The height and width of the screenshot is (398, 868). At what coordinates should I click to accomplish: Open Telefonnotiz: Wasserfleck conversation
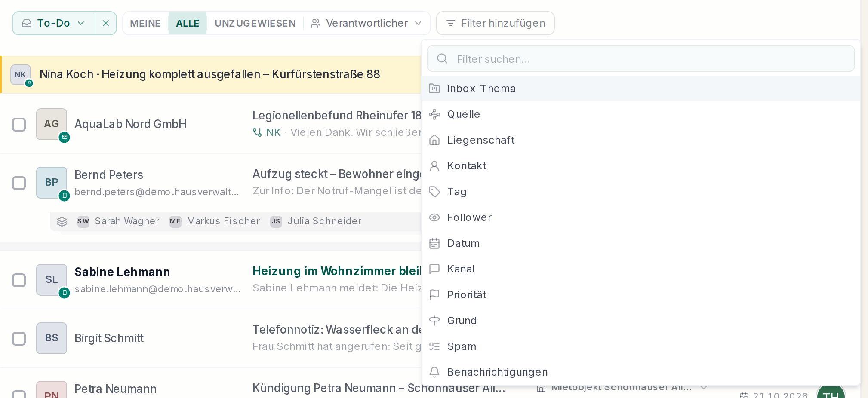[x=337, y=330]
